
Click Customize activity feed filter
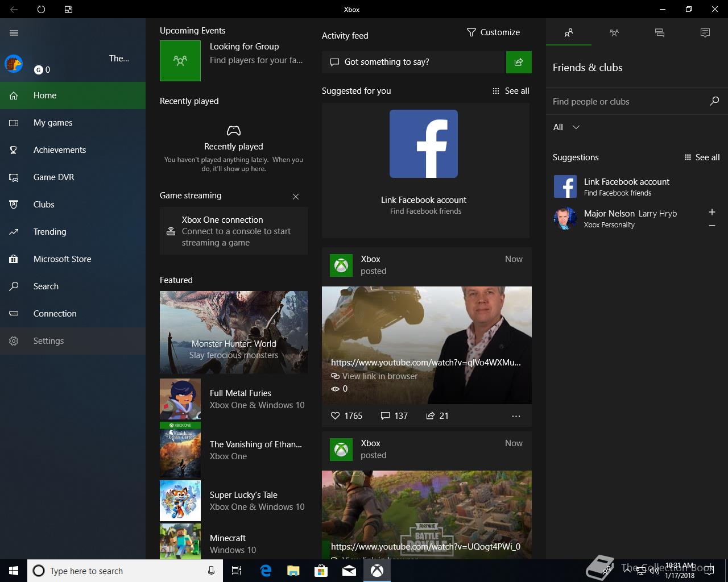[x=493, y=32]
